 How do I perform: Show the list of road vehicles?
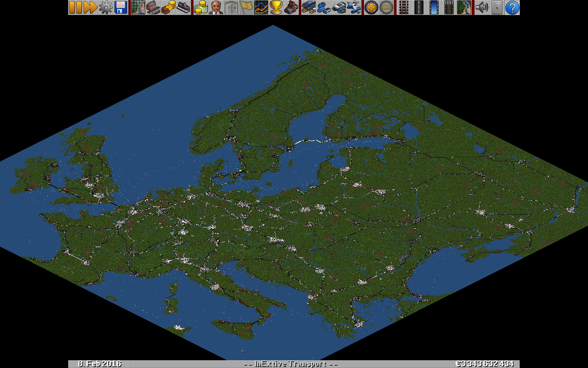324,7
